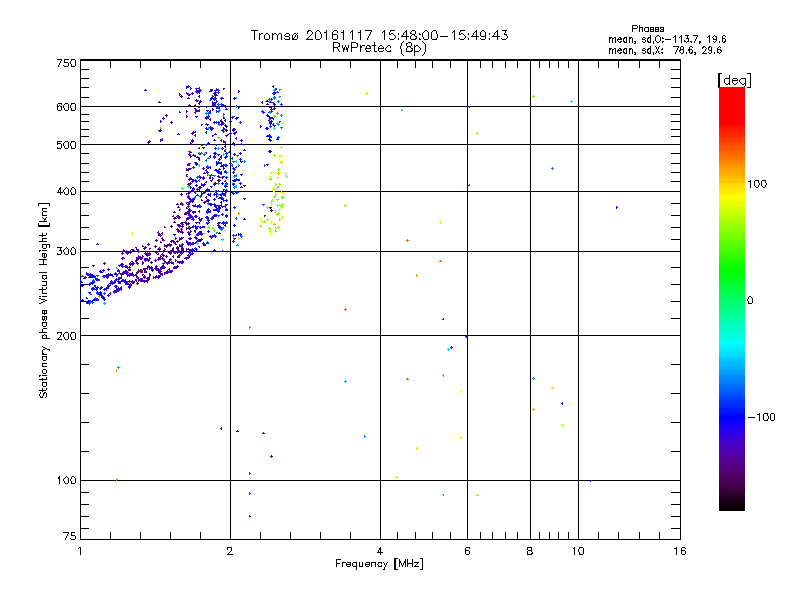Click the 'mean, sd,O:-113.7, 19.6' statistic
This screenshot has width=800, height=600.
pos(667,39)
